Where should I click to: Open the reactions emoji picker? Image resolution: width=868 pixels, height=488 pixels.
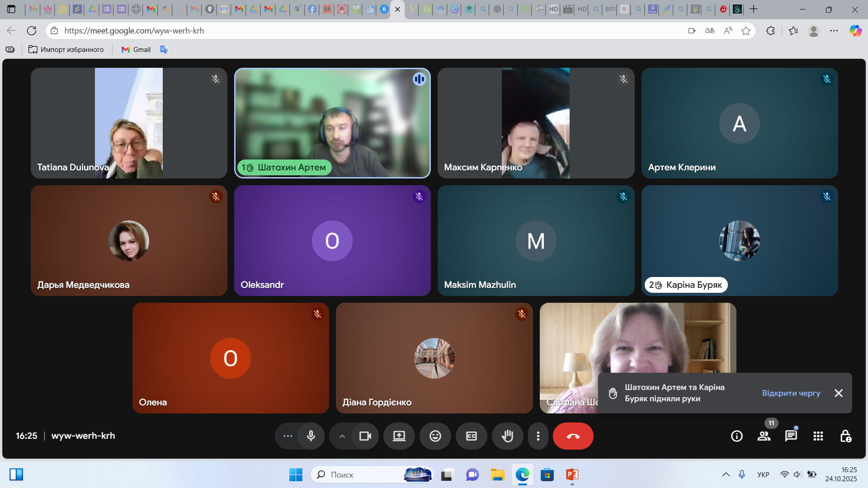tap(435, 436)
